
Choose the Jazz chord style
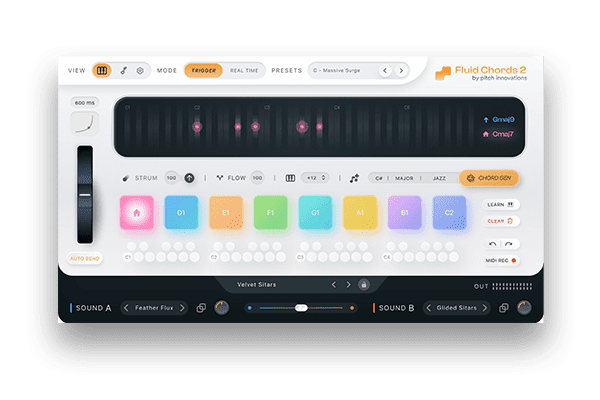pyautogui.click(x=439, y=178)
